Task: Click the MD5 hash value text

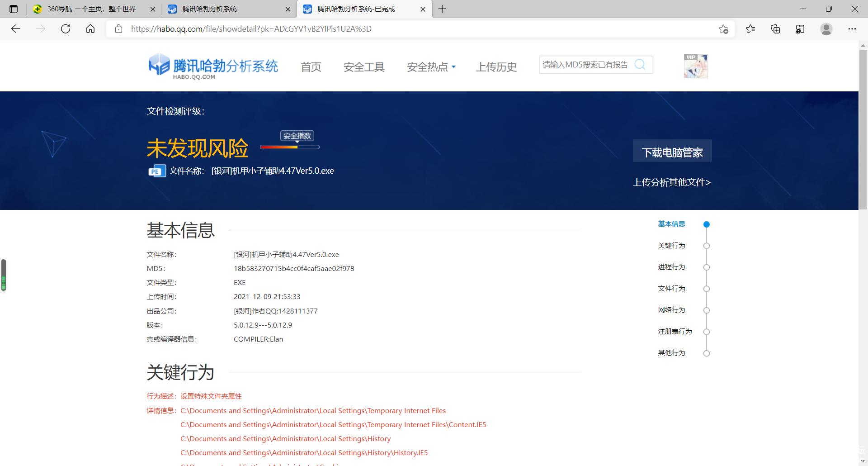Action: 294,269
